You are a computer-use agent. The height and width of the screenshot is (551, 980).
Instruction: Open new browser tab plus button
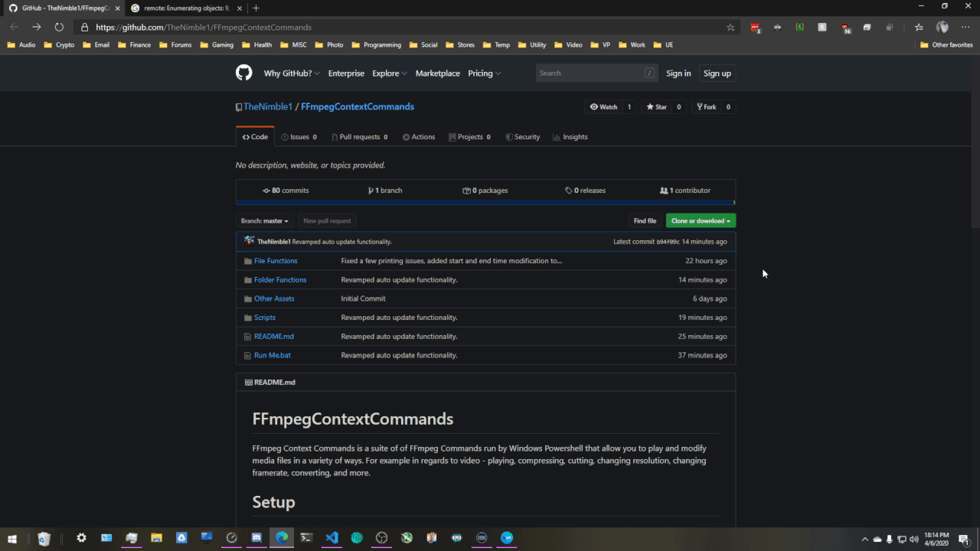256,8
